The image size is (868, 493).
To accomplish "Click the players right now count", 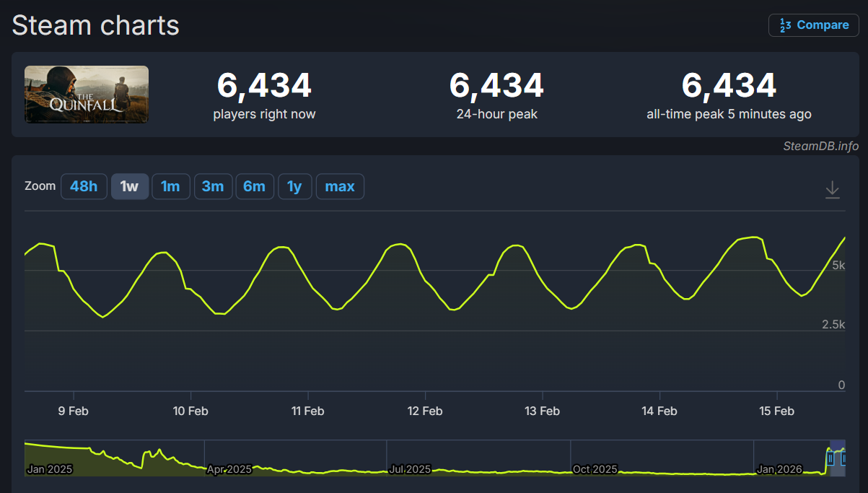I will (264, 86).
